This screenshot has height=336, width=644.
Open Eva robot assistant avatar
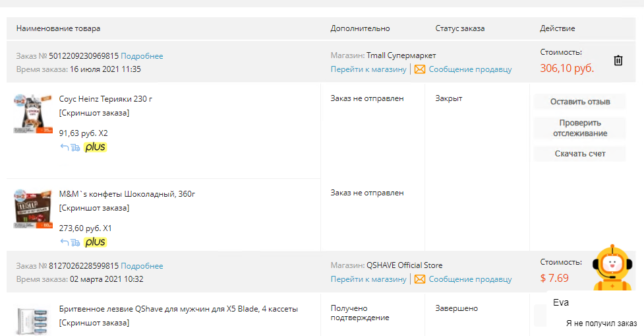tap(612, 267)
